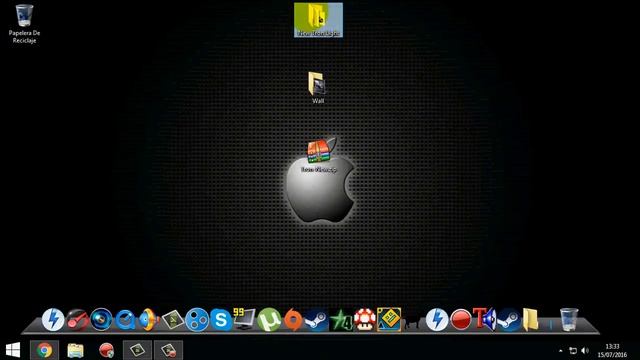Open Steam icon next to Origin

[316, 320]
